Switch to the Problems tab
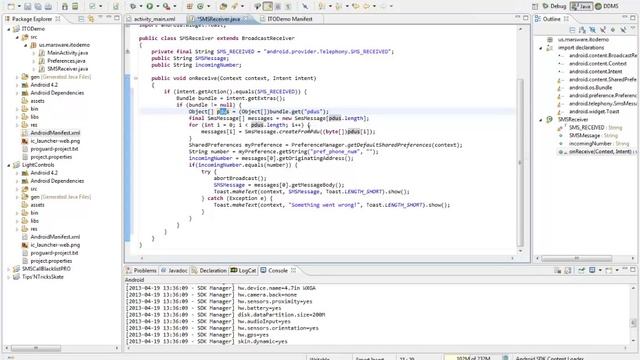Image resolution: width=640 pixels, height=360 pixels. pos(141,271)
